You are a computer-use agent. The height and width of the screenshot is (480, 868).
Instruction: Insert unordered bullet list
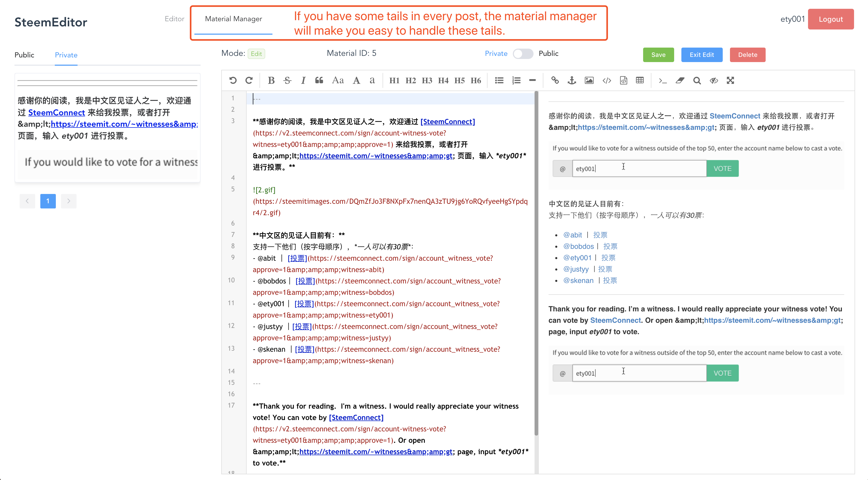(499, 80)
